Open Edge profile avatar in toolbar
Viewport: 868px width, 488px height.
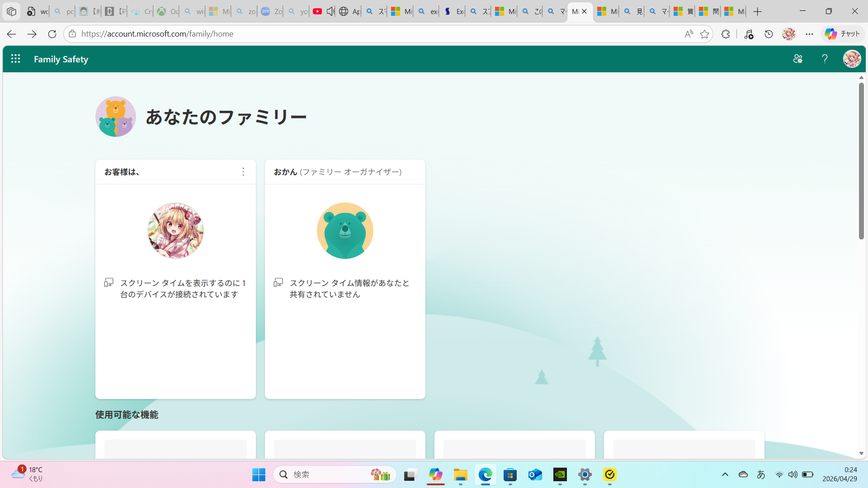click(789, 34)
